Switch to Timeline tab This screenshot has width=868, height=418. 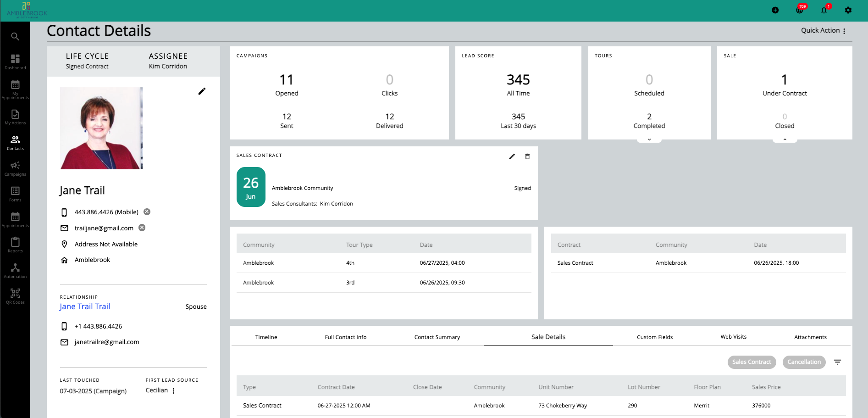click(266, 337)
